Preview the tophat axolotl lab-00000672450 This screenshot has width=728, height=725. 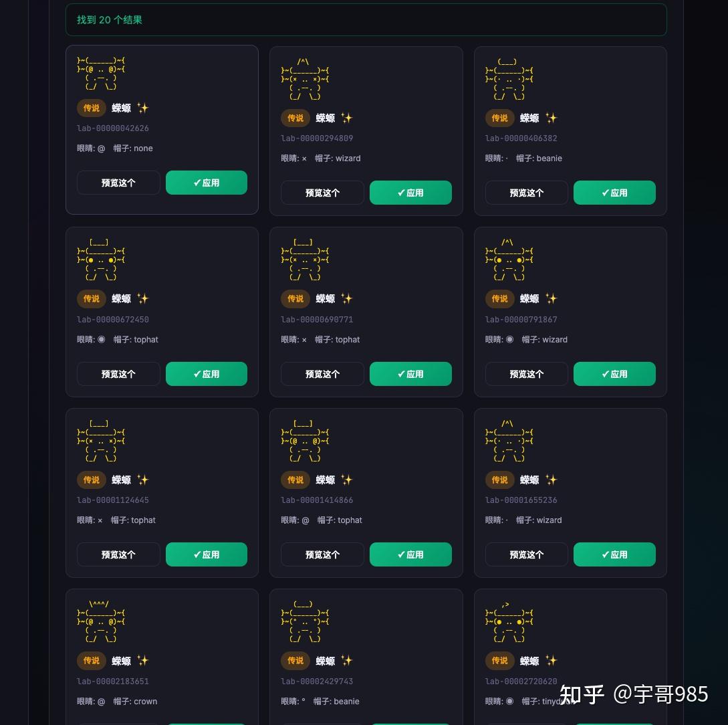pos(118,374)
